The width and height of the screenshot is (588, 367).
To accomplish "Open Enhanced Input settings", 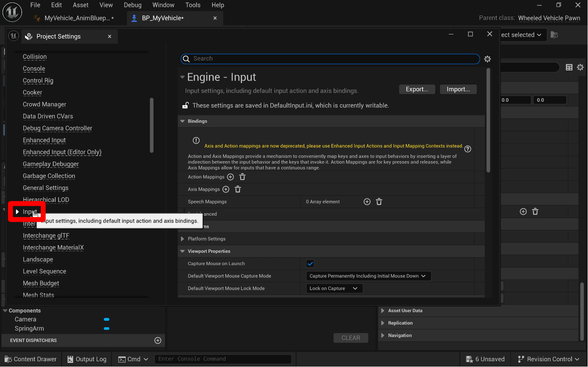I will click(x=44, y=140).
